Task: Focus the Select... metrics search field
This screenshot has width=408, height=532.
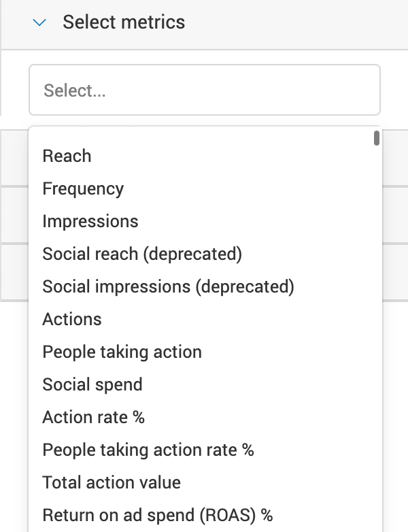Action: pos(204,90)
